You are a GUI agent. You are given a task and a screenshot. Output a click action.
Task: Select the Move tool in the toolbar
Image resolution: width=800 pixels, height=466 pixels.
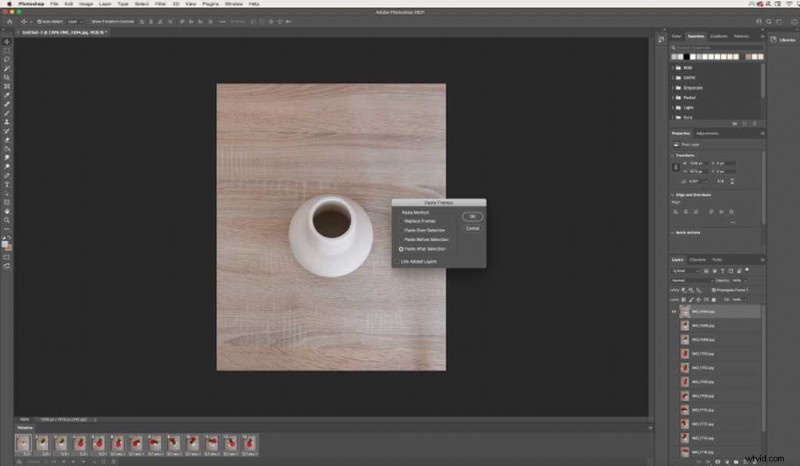coord(7,42)
